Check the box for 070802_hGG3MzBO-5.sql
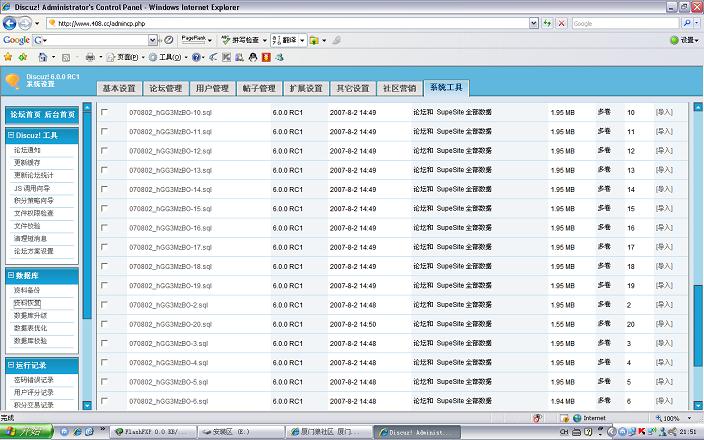This screenshot has height=440, width=704. (104, 381)
